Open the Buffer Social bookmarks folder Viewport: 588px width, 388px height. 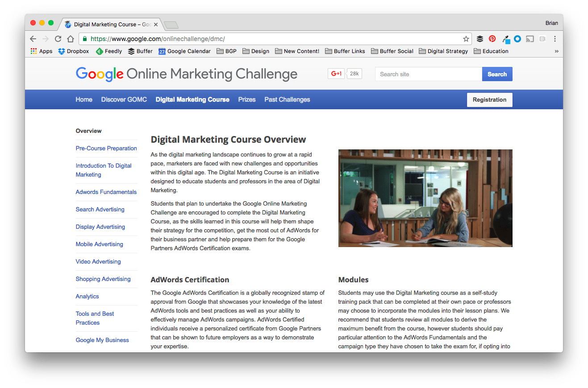tap(392, 51)
